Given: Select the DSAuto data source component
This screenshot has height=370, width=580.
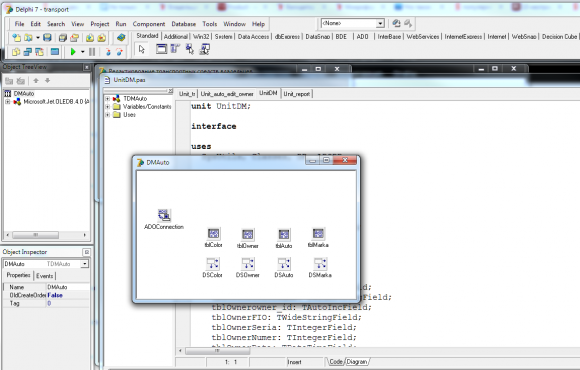Looking at the screenshot, I should pyautogui.click(x=284, y=264).
